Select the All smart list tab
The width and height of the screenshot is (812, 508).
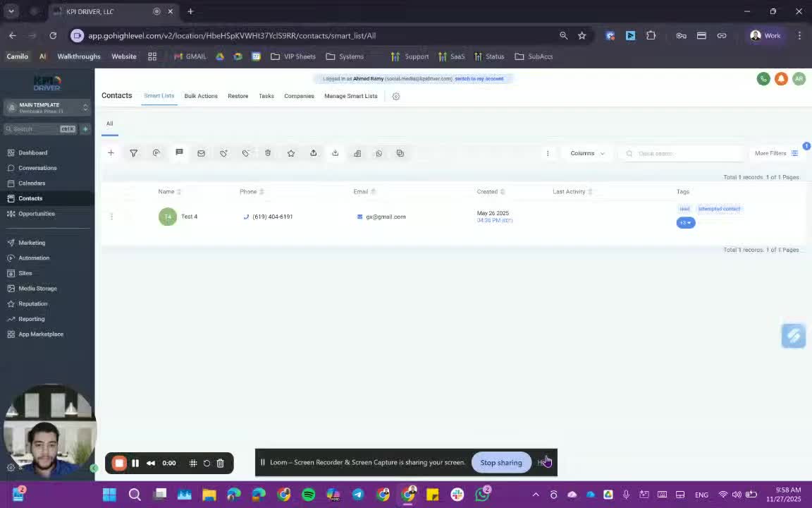(110, 124)
